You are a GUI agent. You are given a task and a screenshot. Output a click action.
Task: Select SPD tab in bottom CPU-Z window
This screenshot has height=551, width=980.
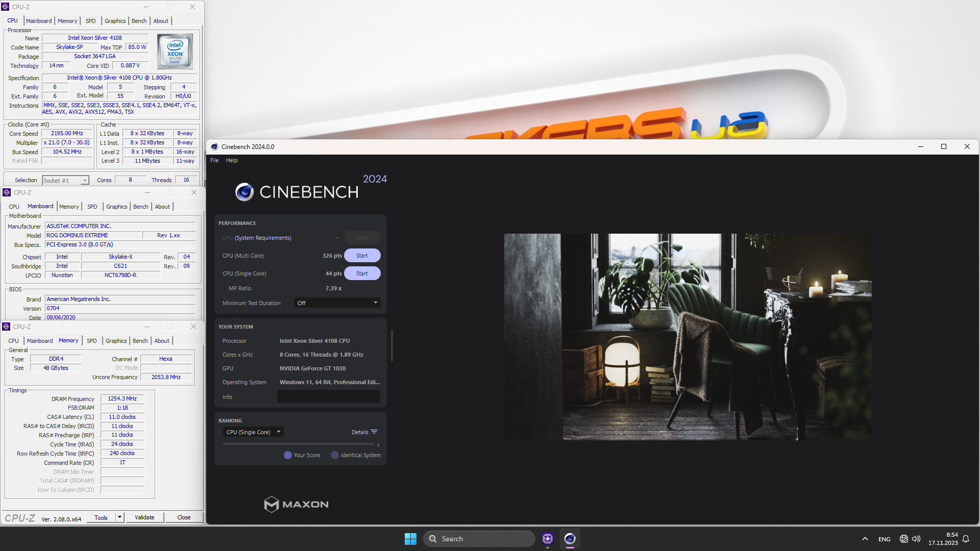coord(92,341)
